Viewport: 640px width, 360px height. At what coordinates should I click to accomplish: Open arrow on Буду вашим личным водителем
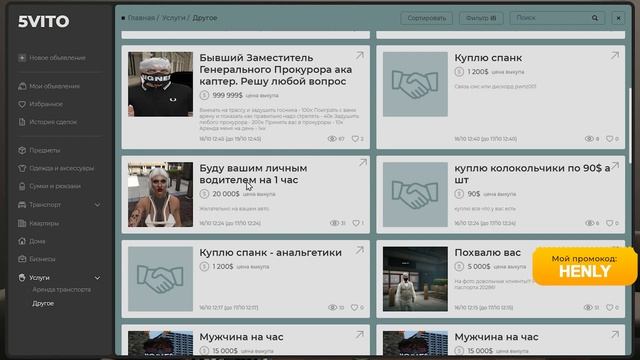click(362, 162)
